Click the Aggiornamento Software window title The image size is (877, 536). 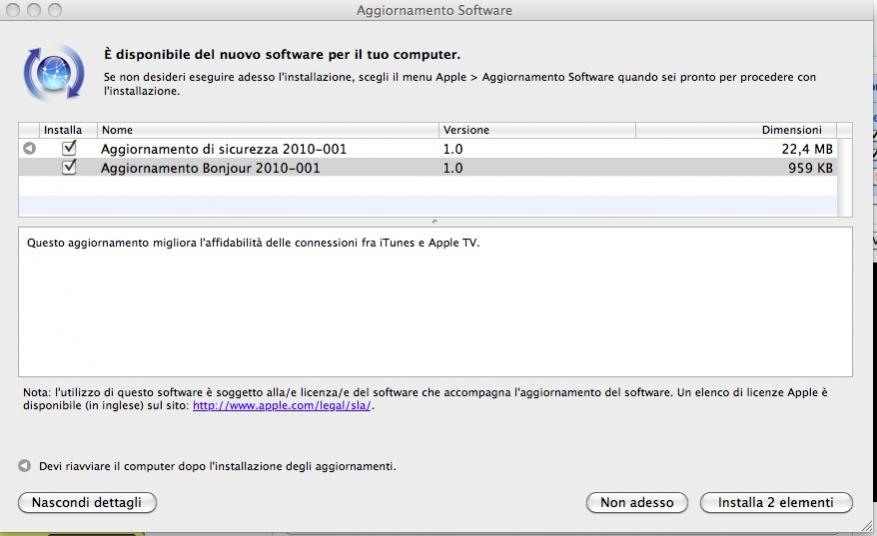tap(434, 11)
